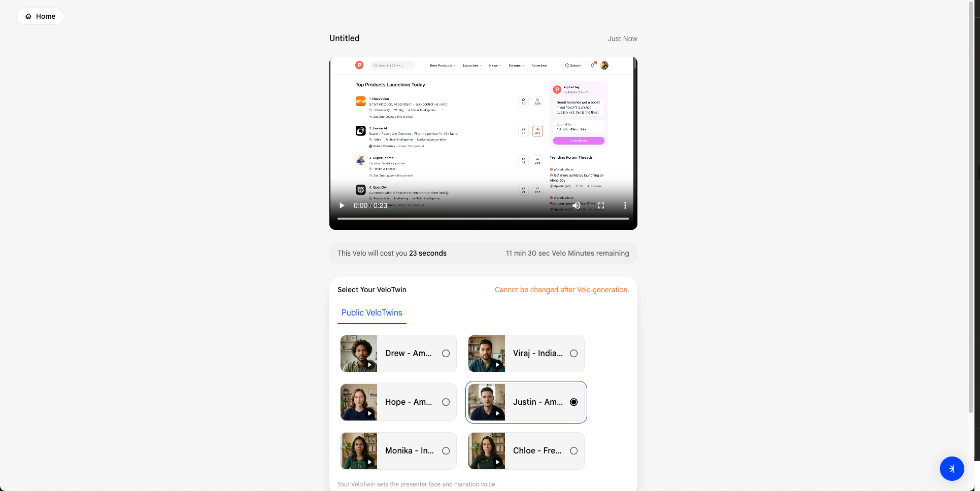Click the "Untitled" Velo title

click(344, 38)
